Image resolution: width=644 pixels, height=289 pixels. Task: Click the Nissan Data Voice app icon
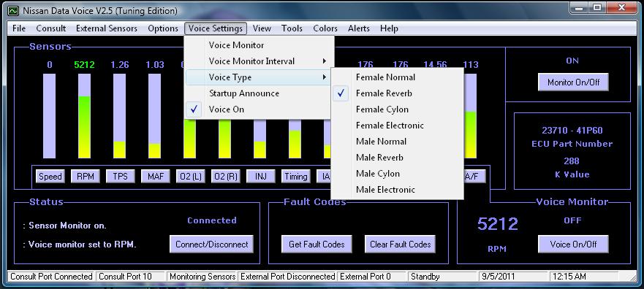point(13,11)
